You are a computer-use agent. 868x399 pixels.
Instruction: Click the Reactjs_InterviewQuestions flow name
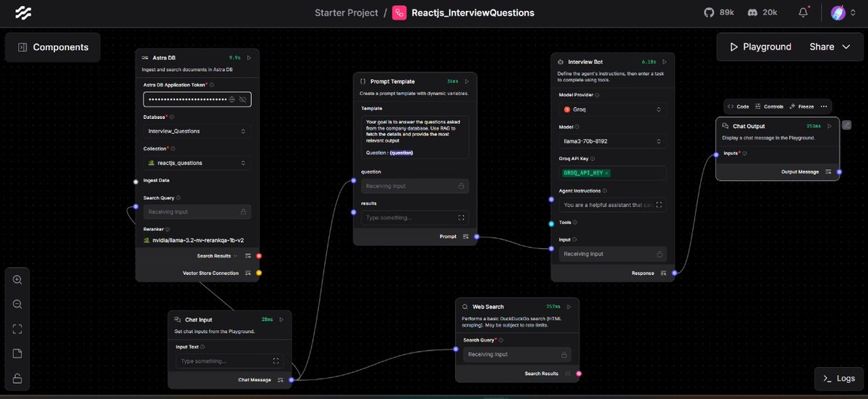[473, 12]
